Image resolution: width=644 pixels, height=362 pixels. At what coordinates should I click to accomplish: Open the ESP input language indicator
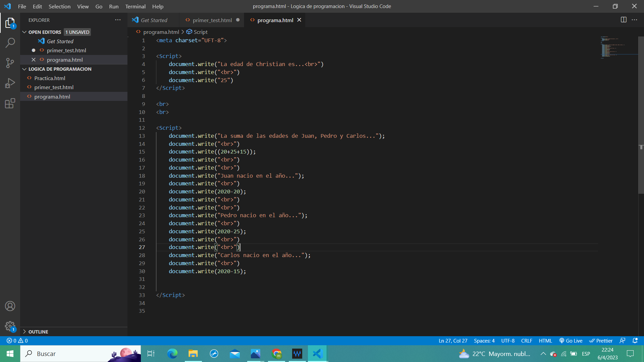pyautogui.click(x=586, y=354)
